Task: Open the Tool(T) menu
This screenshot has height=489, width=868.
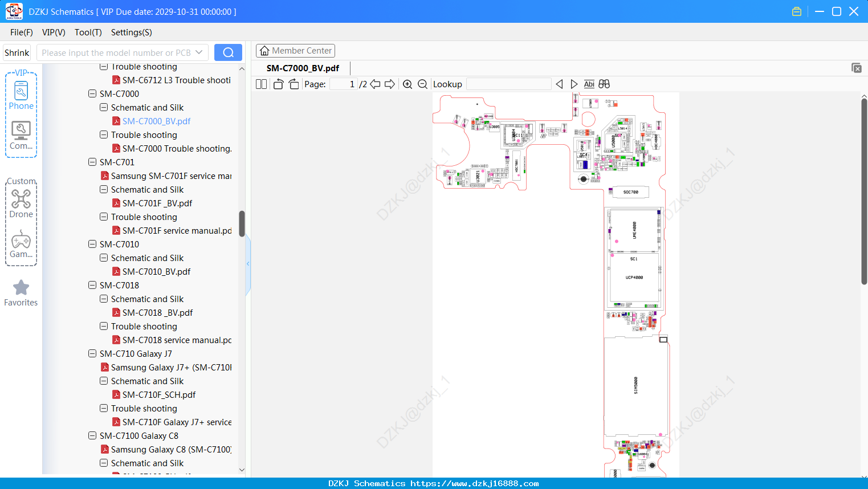Action: coord(88,32)
